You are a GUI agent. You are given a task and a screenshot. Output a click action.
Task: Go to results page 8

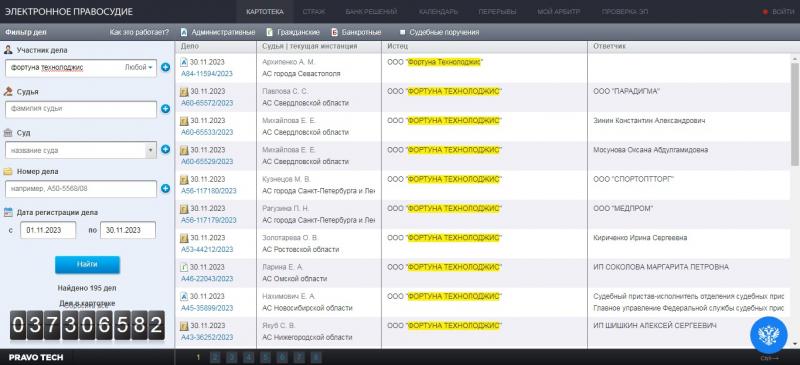[316, 357]
